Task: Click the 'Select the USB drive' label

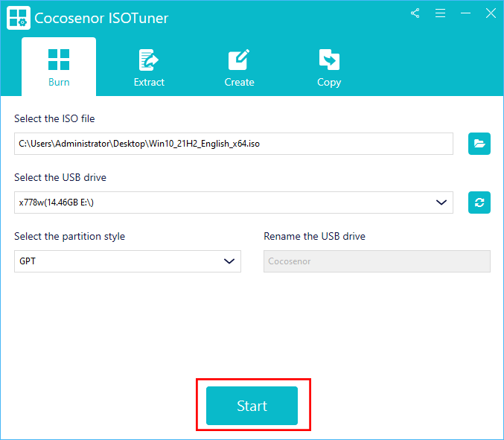Action: tap(60, 177)
